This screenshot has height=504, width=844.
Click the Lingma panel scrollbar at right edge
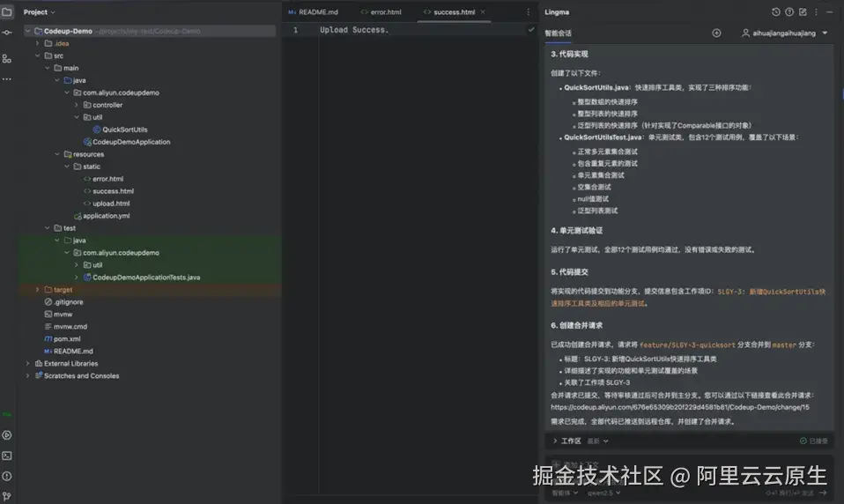(842, 94)
